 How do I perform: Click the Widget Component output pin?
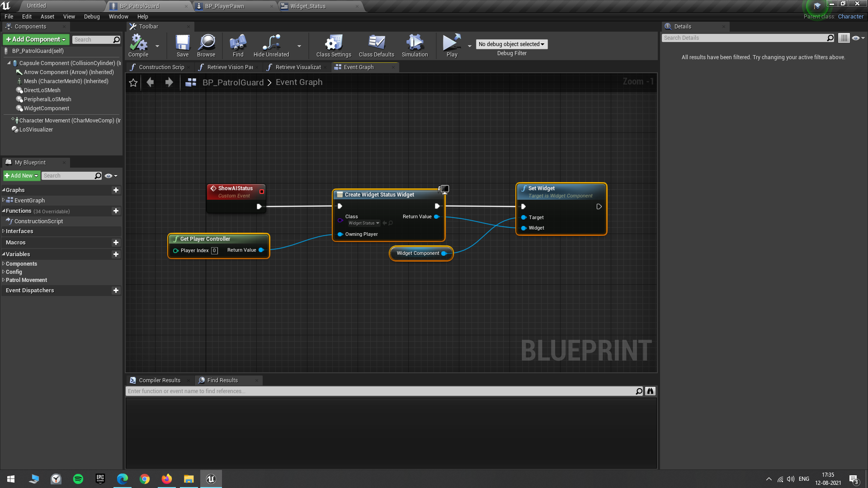coord(444,253)
